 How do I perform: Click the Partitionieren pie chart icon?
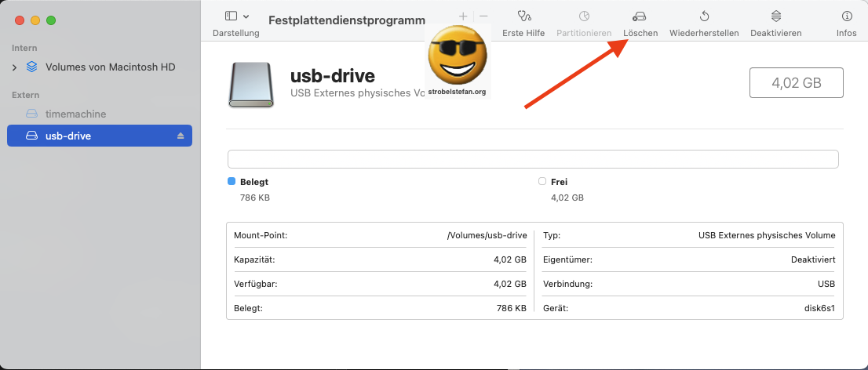[584, 16]
